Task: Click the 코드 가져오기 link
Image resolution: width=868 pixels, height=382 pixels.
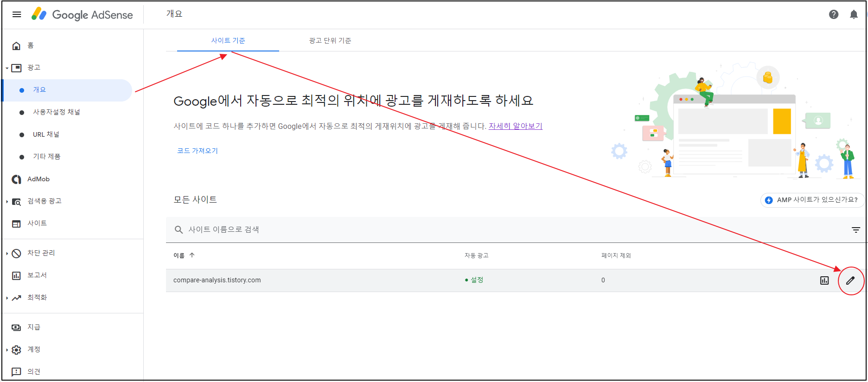Action: pos(198,151)
